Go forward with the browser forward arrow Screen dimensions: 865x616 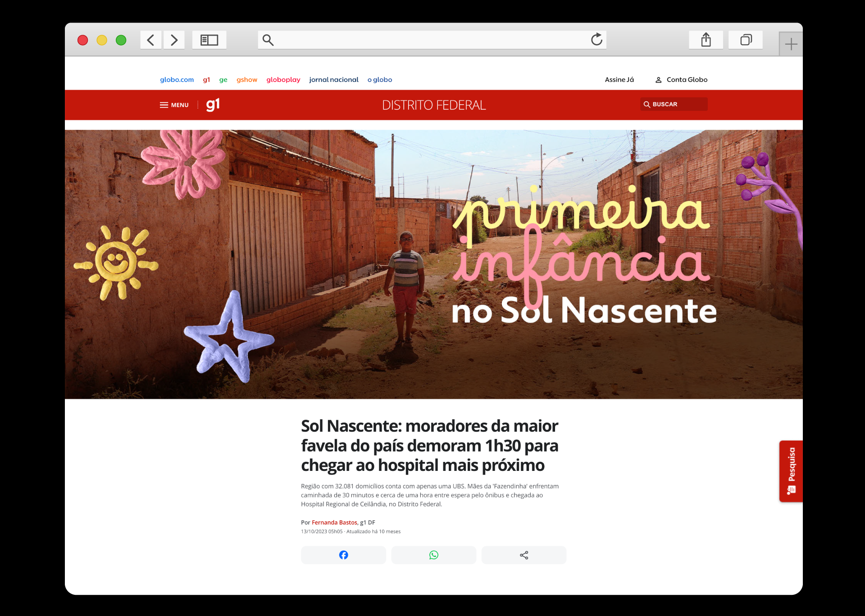pyautogui.click(x=174, y=40)
